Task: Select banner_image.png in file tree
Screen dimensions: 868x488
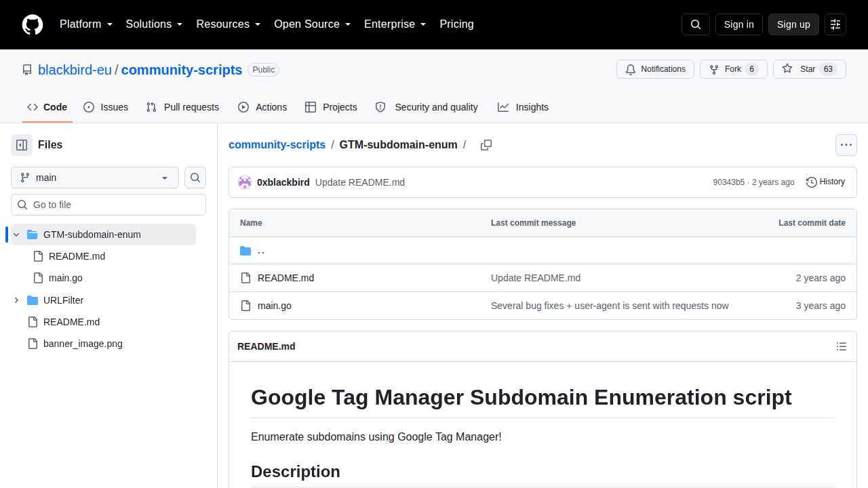Action: click(x=83, y=344)
